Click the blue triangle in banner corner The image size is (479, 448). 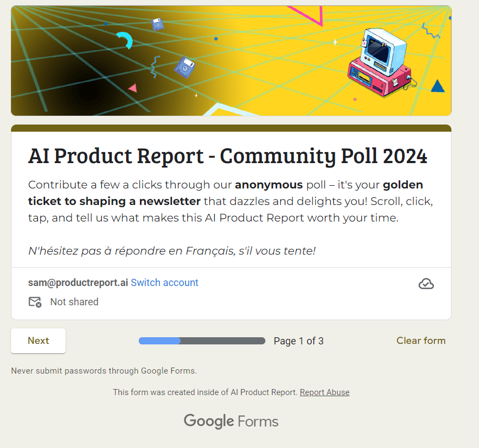438,86
